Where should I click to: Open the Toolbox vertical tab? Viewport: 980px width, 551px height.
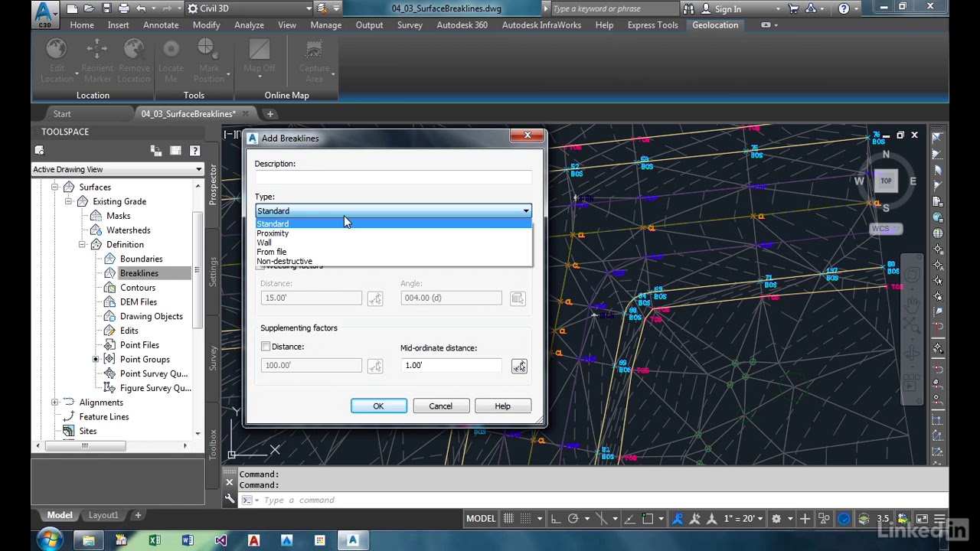(x=213, y=444)
